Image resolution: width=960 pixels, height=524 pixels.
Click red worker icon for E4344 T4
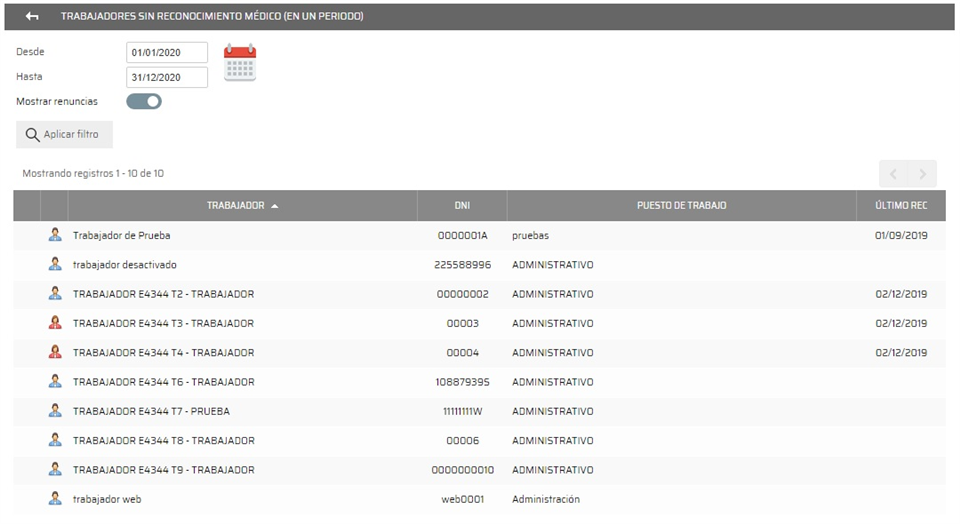click(x=55, y=352)
